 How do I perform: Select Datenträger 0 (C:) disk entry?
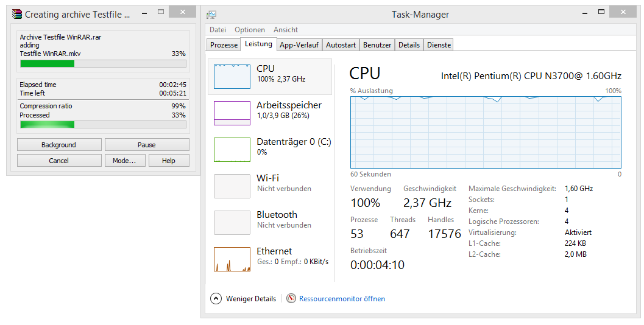point(270,149)
